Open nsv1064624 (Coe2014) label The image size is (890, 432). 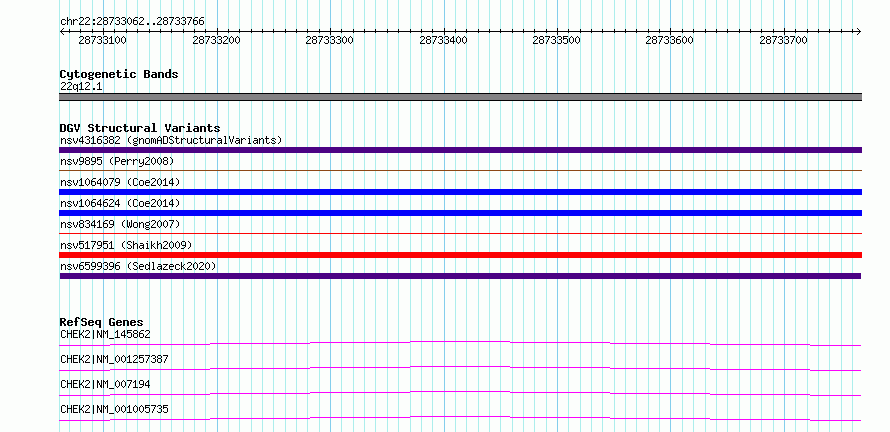120,203
